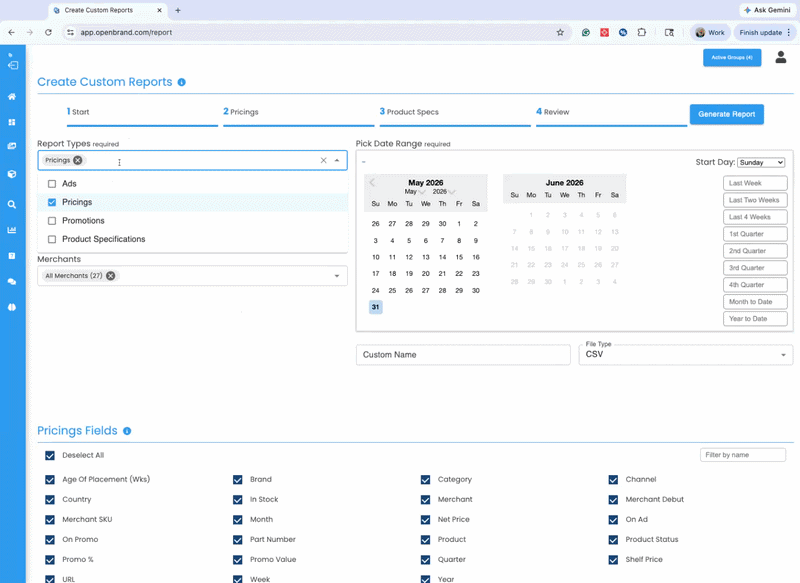Viewport: 800px width, 583px height.
Task: Open the dashboard grid icon in sidebar
Action: pos(12,122)
